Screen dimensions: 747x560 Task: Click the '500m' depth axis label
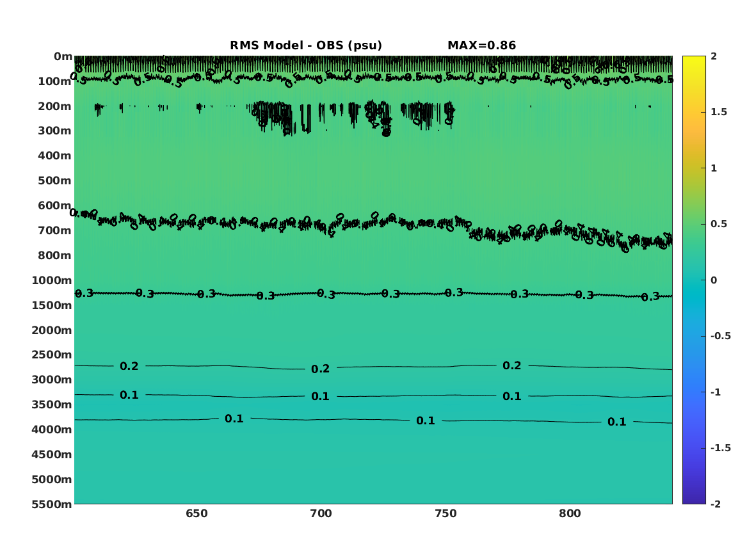point(55,181)
